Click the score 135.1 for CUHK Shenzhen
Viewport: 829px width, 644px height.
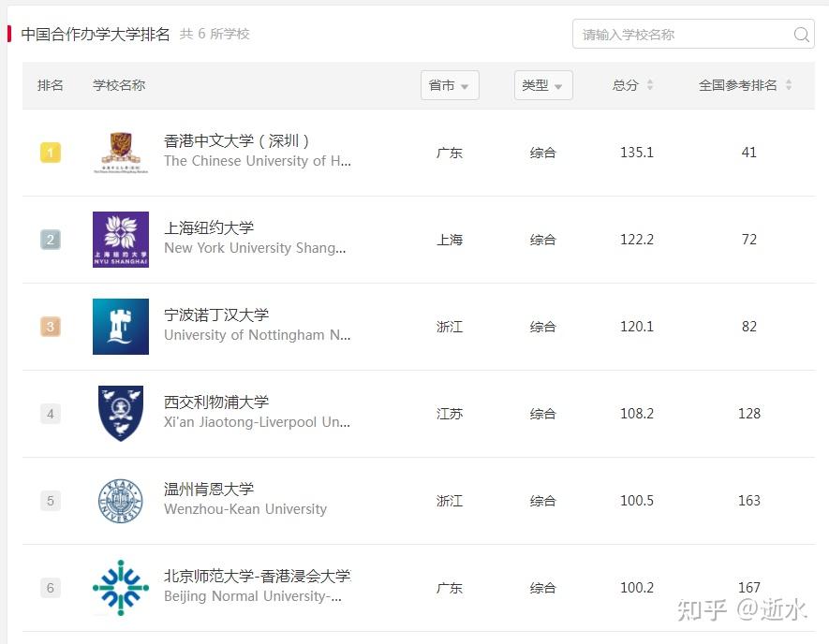click(637, 153)
